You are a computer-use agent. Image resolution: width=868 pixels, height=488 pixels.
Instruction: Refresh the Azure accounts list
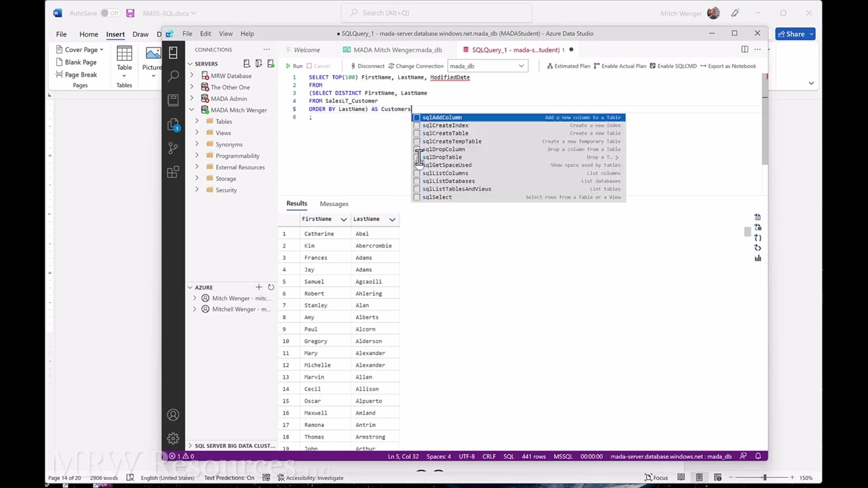(271, 287)
